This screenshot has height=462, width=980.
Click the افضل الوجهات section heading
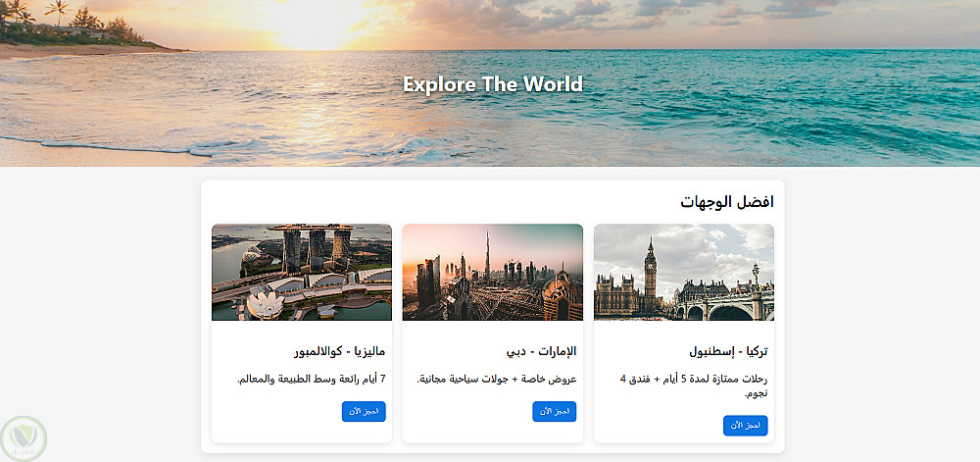727,202
